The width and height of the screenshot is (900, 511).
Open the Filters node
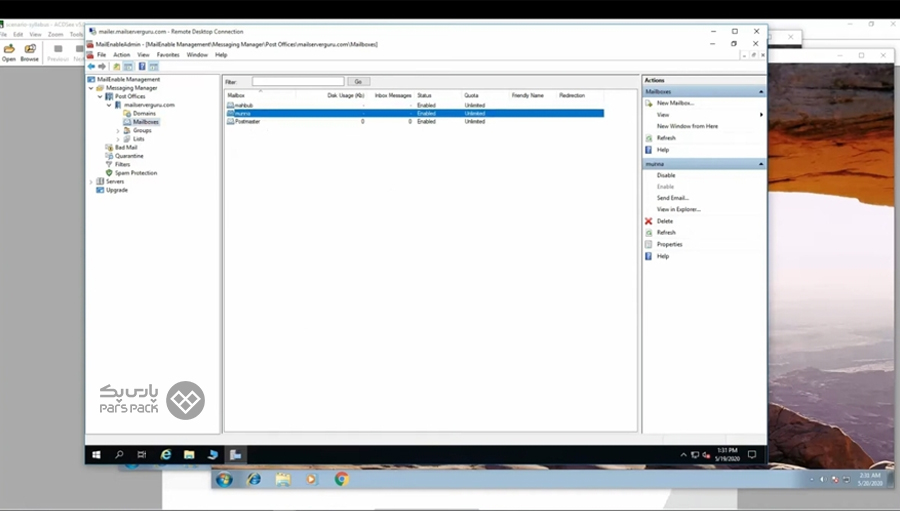click(122, 164)
